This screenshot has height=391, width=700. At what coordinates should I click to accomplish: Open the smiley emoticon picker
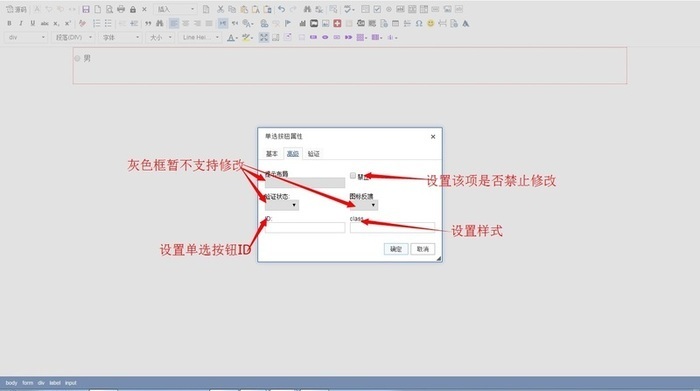coord(430,23)
